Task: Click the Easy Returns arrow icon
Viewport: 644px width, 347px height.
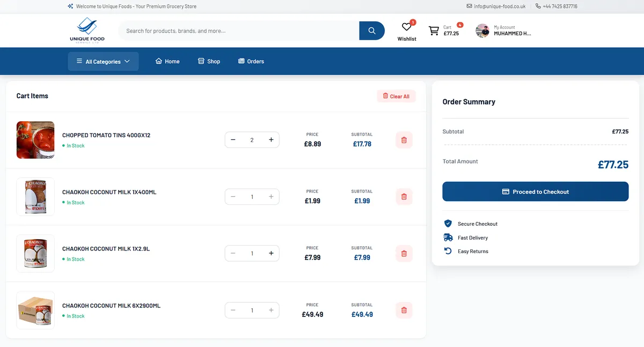Action: tap(448, 251)
